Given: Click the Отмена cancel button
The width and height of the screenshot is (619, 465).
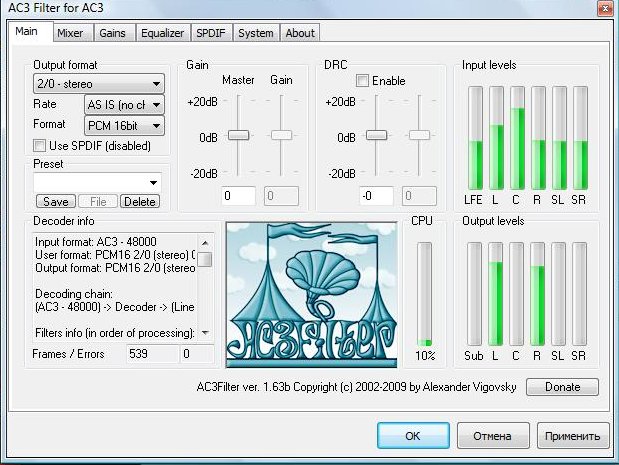Looking at the screenshot, I should 493,436.
